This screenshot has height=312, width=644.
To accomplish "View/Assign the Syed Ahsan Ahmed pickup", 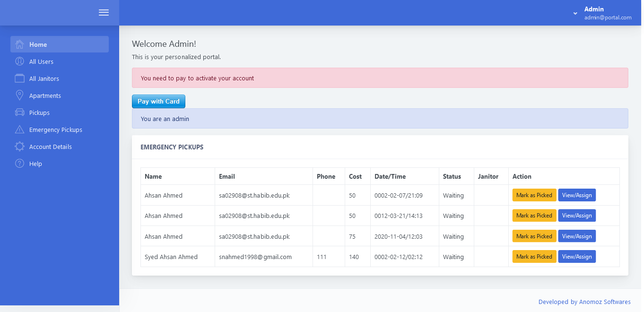I will pos(576,257).
